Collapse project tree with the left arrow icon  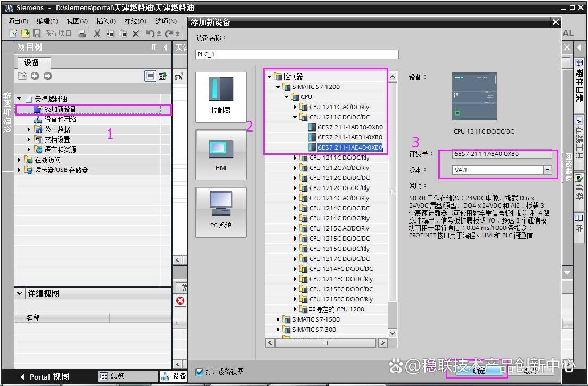165,47
